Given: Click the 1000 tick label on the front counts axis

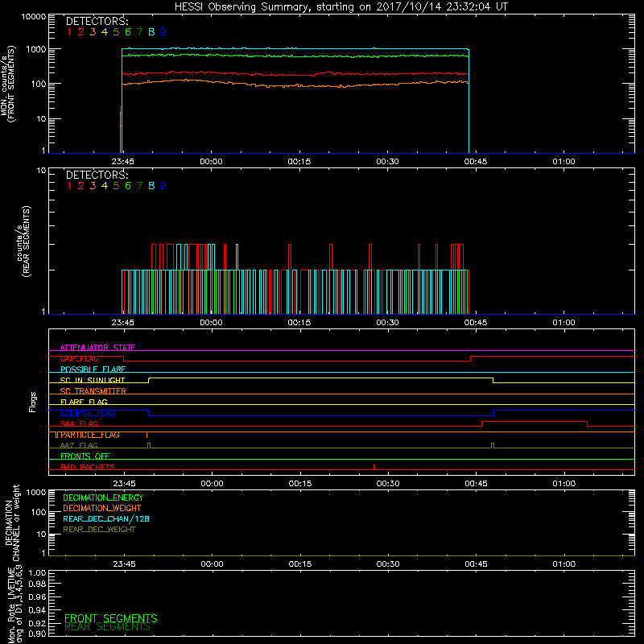Looking at the screenshot, I should [36, 49].
